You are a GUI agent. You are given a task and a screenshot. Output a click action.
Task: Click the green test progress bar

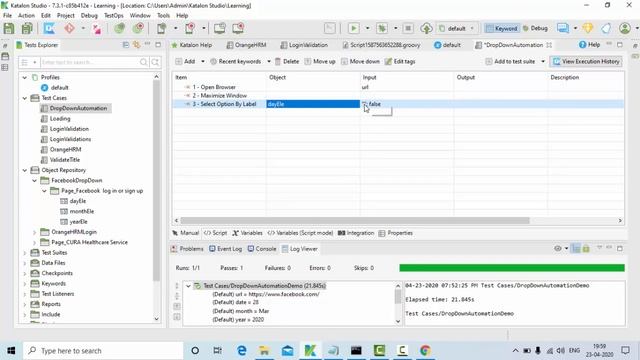point(512,268)
